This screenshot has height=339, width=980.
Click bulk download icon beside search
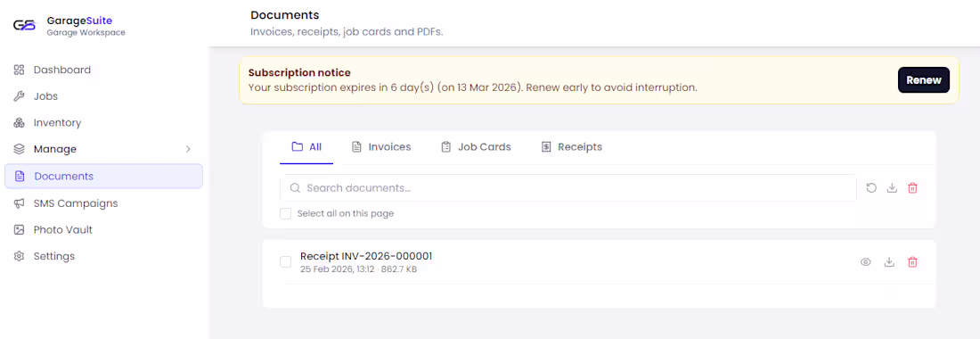coord(892,187)
